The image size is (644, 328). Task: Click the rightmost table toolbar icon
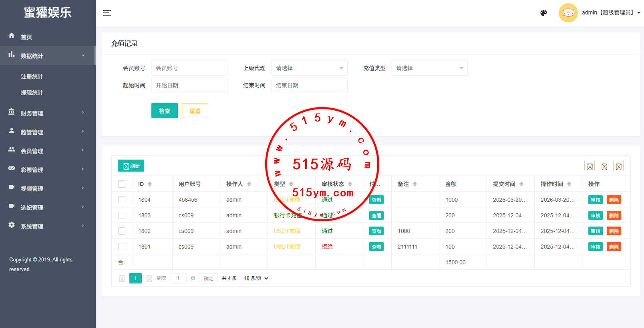tap(619, 166)
